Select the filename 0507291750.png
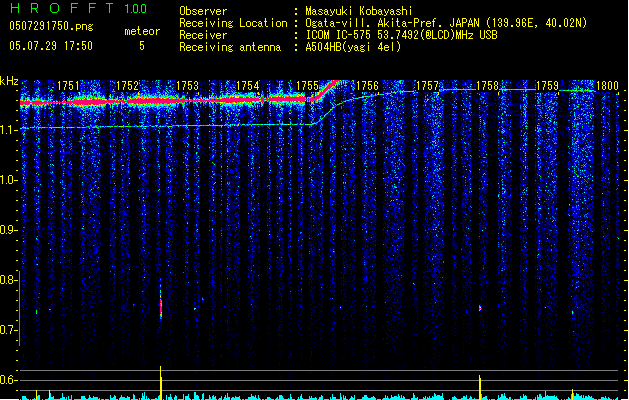Viewport: 629px width, 400px height. tap(51, 26)
